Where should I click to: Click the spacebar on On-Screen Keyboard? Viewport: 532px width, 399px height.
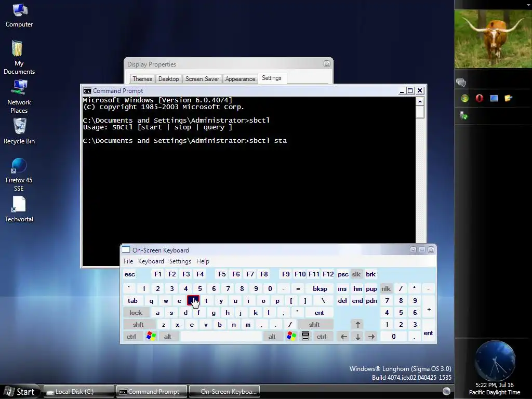221,336
